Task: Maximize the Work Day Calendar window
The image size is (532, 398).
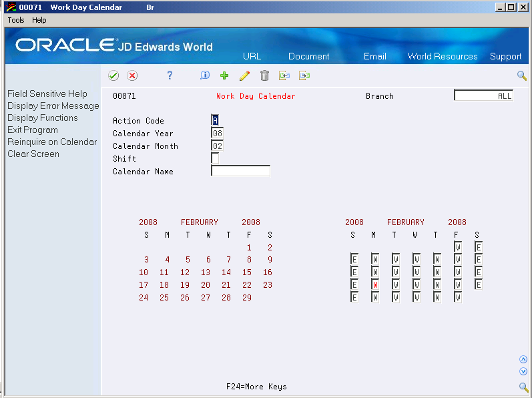Action: (511, 7)
